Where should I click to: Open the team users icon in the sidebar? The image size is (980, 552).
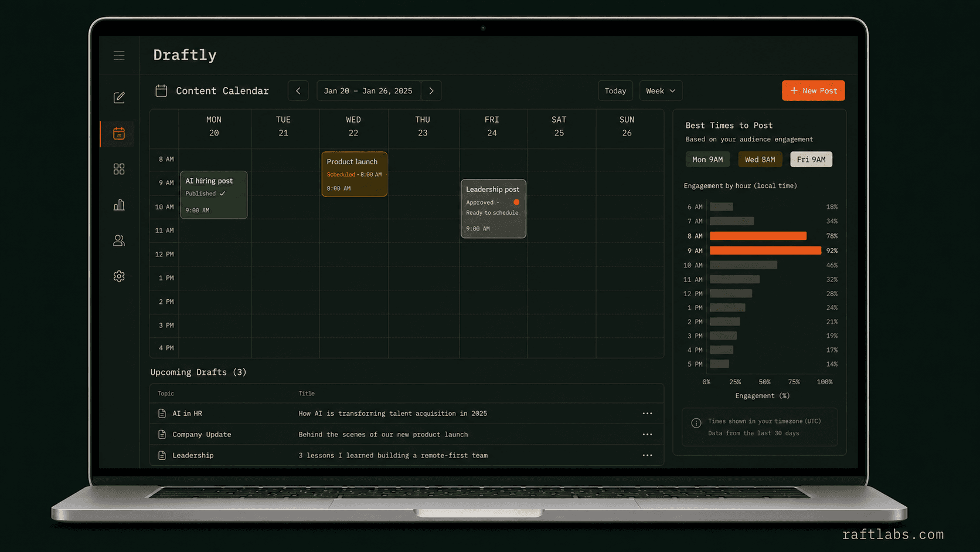(119, 241)
